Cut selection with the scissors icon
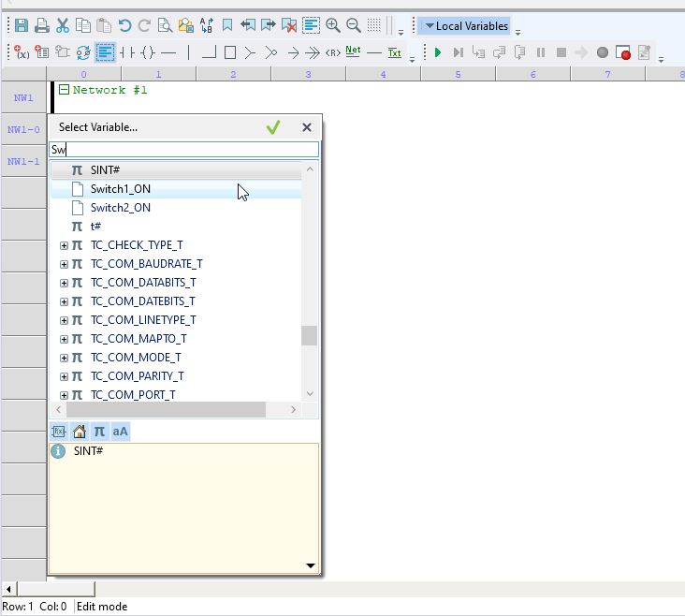Screen dimensions: 685x616 point(63,25)
